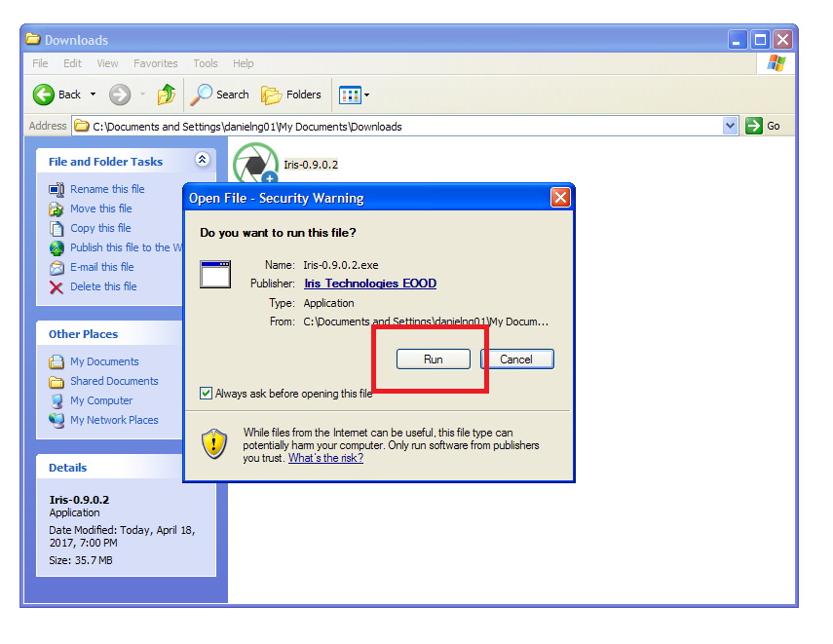Click the Copy this file icon
Viewport: 833px width, 644px height.
[57, 229]
